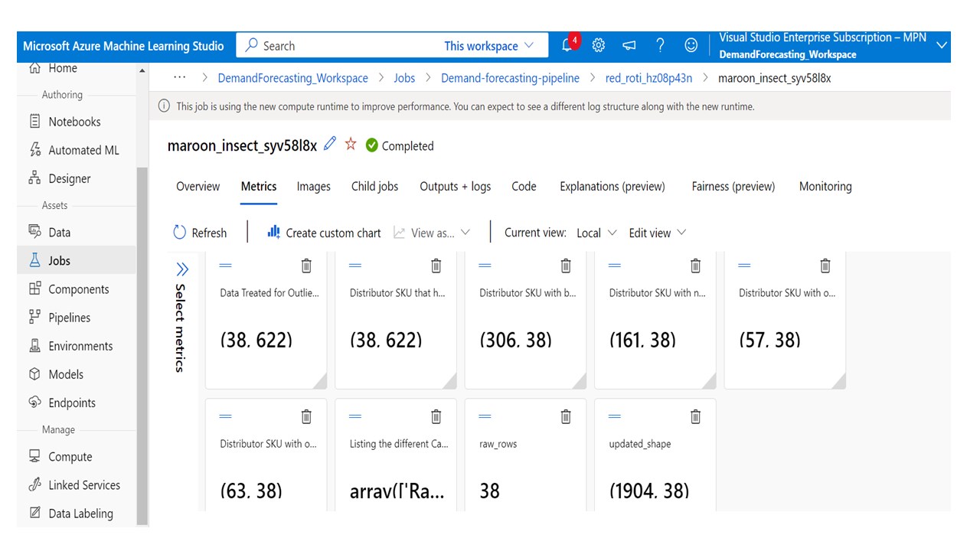Click the smiley face feedback icon
The image size is (980, 551).
click(691, 45)
